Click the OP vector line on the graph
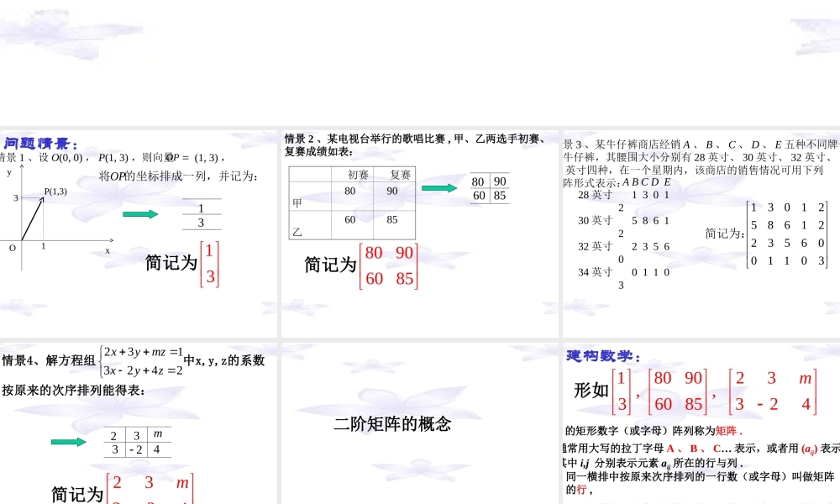This screenshot has width=840, height=504. click(x=32, y=219)
